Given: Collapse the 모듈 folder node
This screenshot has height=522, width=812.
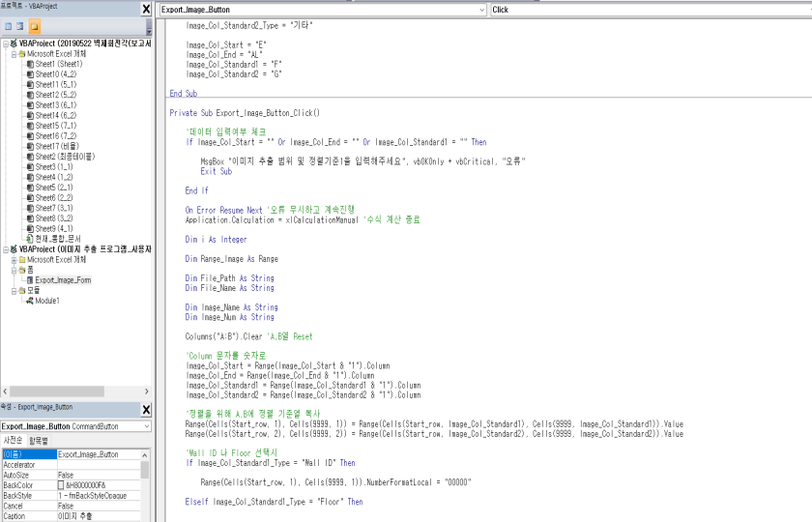Looking at the screenshot, I should pyautogui.click(x=14, y=290).
